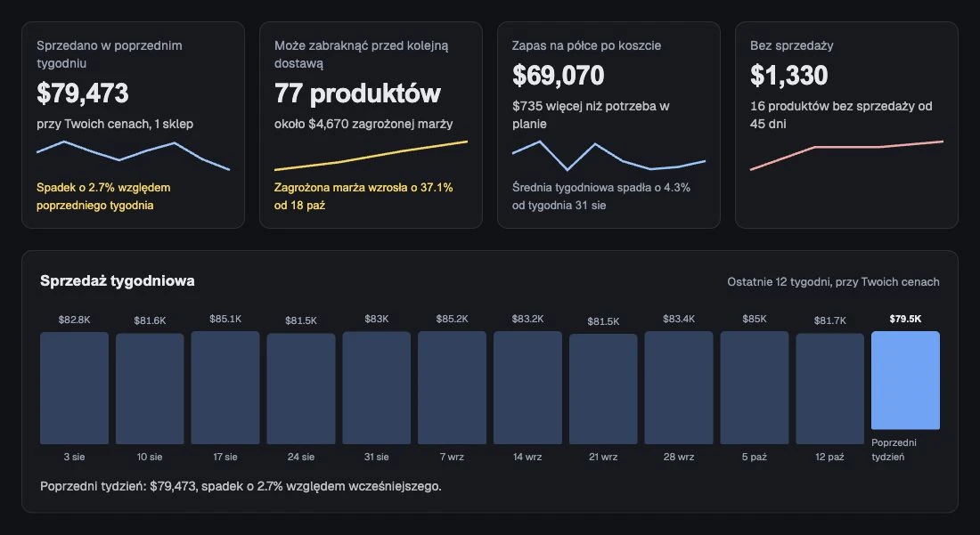
Task: Select the weekly sales bar for 10 sie
Action: pyautogui.click(x=150, y=389)
